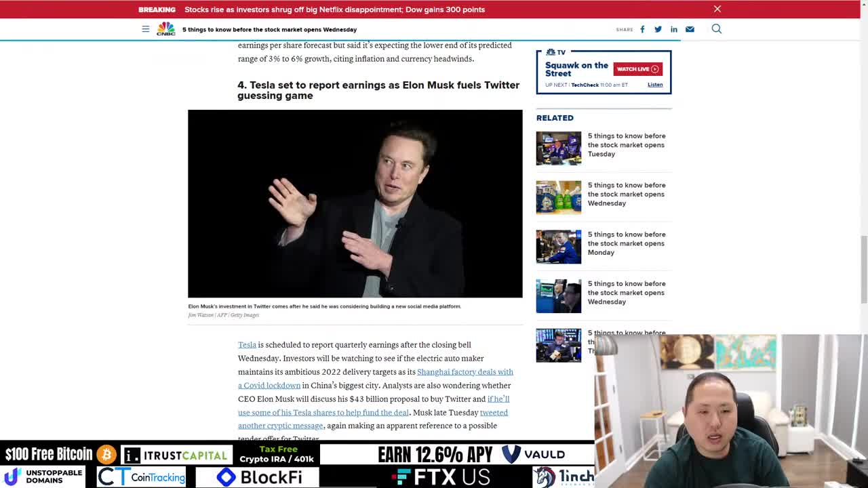Image resolution: width=868 pixels, height=488 pixels.
Task: Open related article about market opens Monday
Action: coord(626,243)
